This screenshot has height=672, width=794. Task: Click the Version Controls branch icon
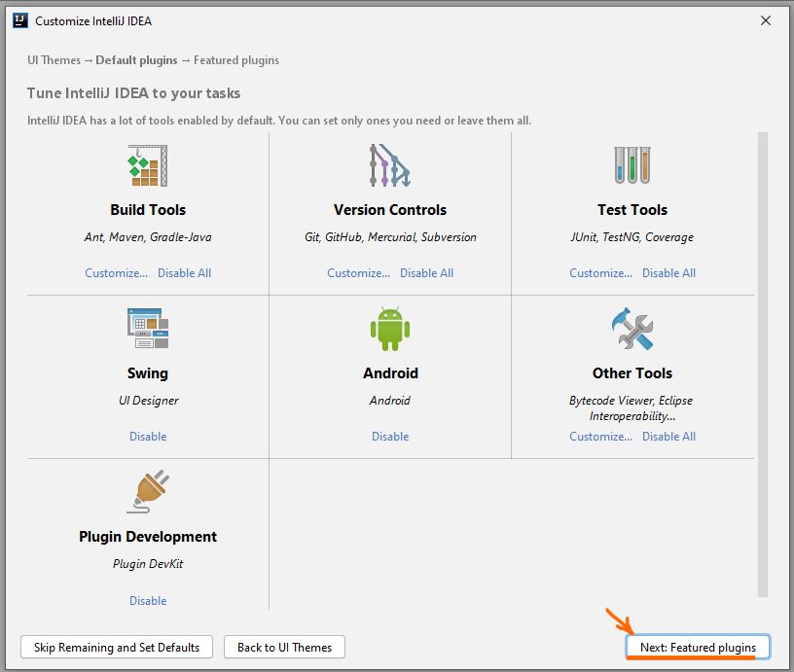tap(390, 165)
